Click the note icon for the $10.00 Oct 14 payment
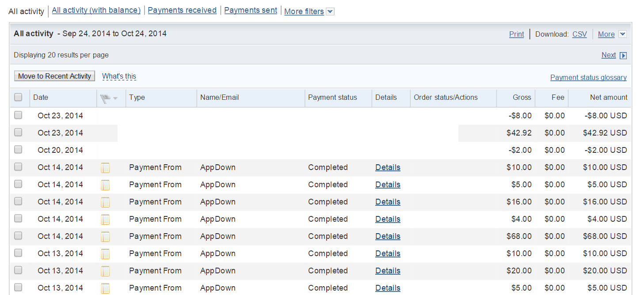Image resolution: width=644 pixels, height=295 pixels. tap(105, 168)
